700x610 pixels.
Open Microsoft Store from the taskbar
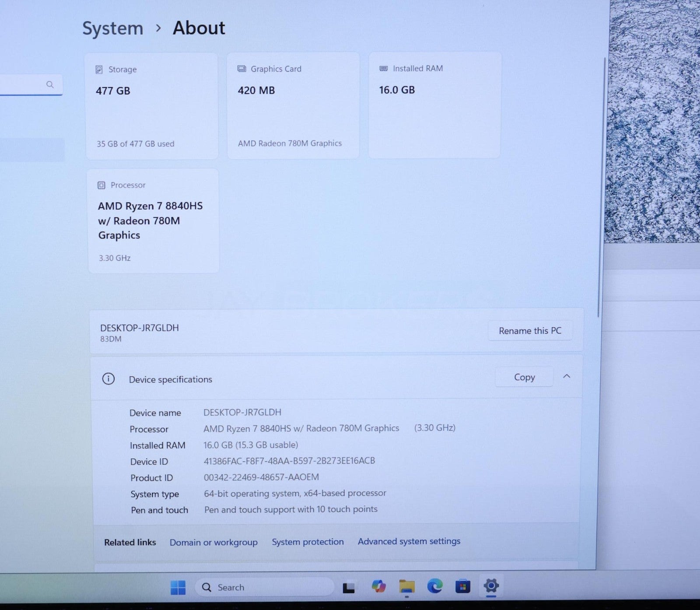462,586
